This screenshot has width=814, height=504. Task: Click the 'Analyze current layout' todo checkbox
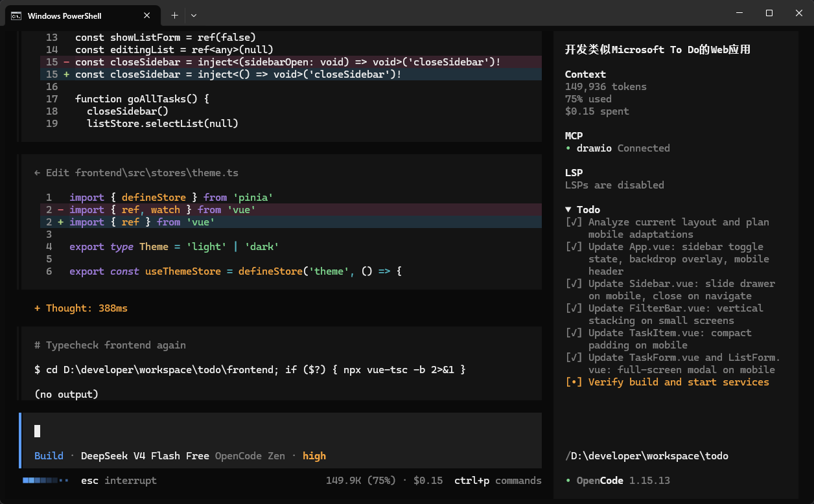click(x=574, y=222)
